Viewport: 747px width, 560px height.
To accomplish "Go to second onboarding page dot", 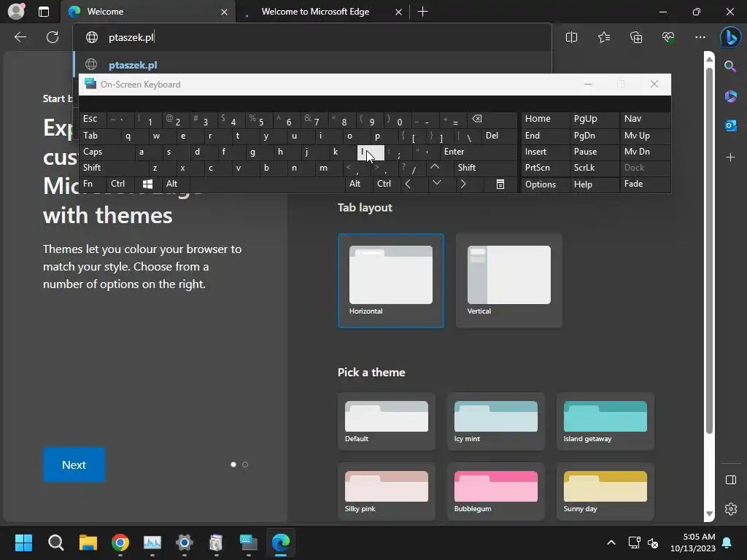I will coord(245,464).
